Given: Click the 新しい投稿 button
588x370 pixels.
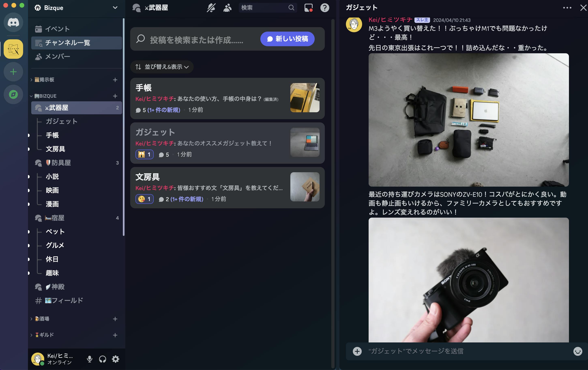Looking at the screenshot, I should [x=287, y=39].
